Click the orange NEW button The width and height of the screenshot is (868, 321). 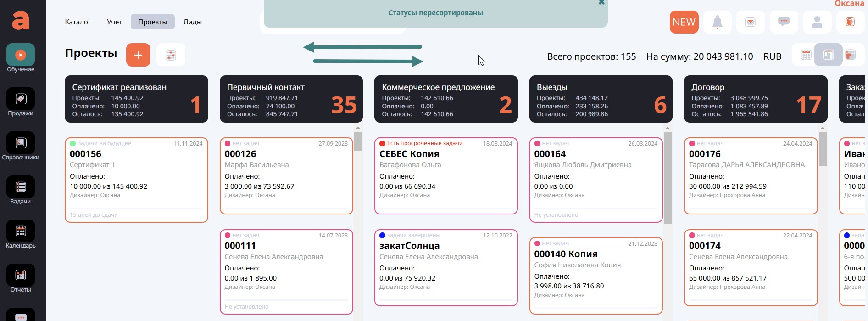[684, 22]
